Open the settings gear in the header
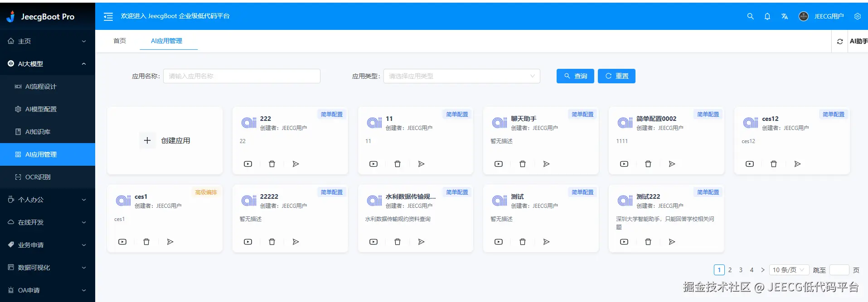This screenshot has width=868, height=302. point(857,16)
